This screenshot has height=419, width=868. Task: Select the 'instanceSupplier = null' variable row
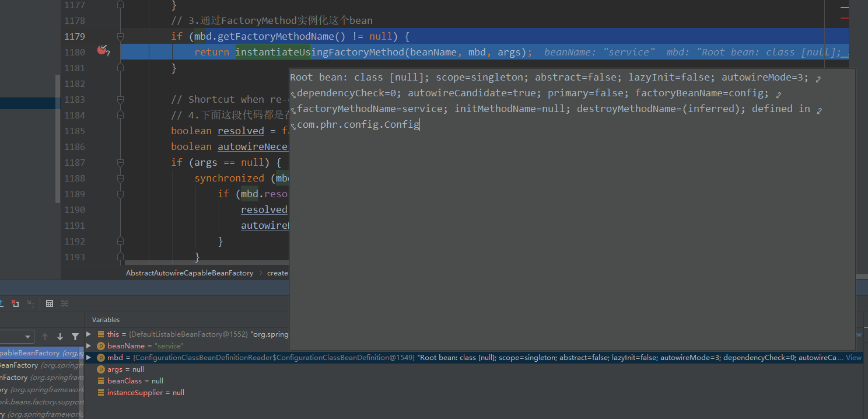point(473,393)
